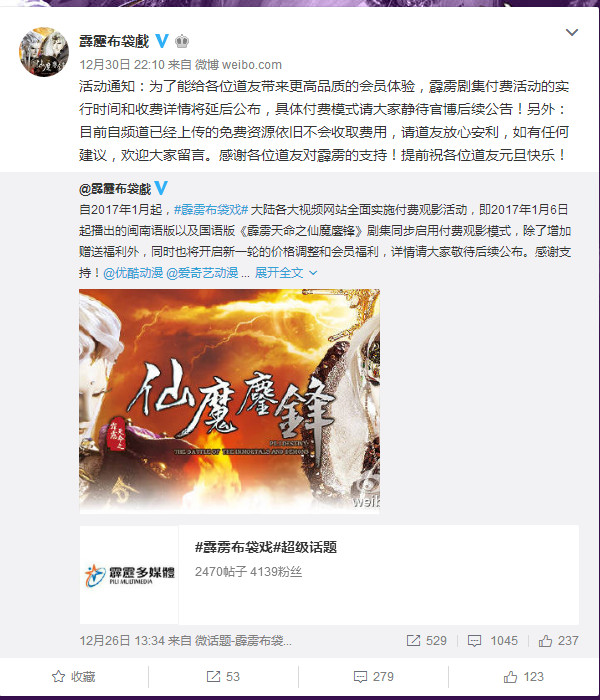Open the #霹雳布袋戏# hashtag link
Screen dimensions: 600x700
pos(211,209)
